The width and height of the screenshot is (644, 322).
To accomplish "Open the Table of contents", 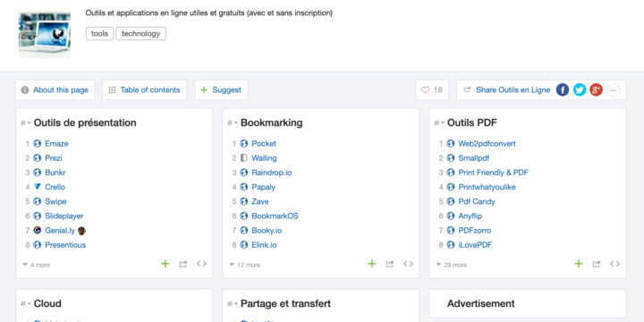I will point(145,90).
